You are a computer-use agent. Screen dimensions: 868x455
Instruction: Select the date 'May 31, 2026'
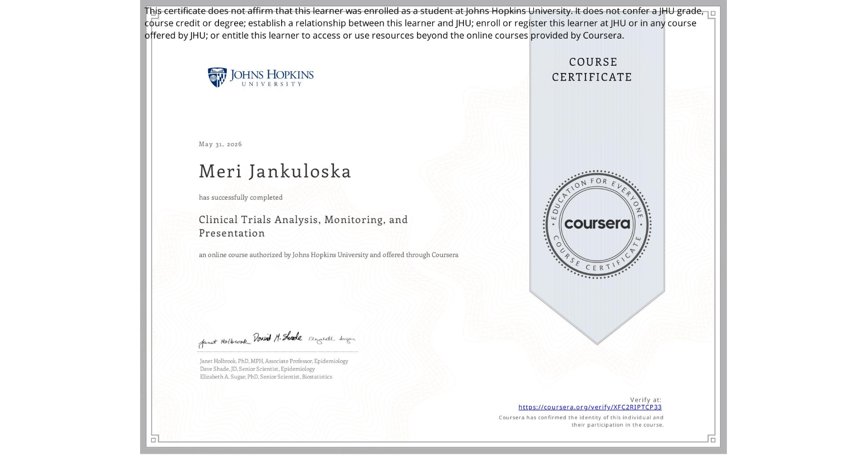point(220,144)
